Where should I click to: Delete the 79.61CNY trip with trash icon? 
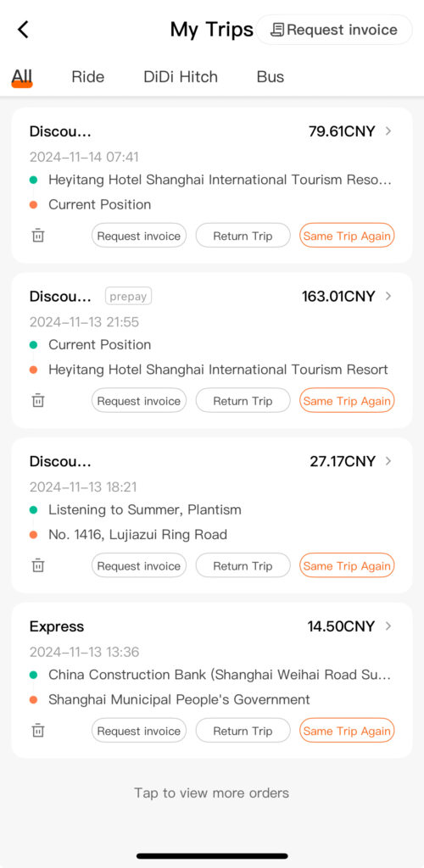tap(38, 236)
